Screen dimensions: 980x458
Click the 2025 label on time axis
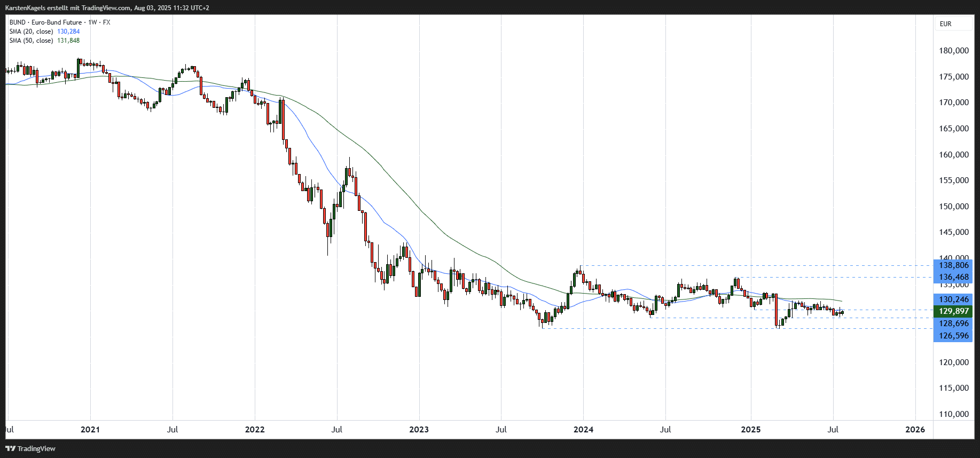751,430
